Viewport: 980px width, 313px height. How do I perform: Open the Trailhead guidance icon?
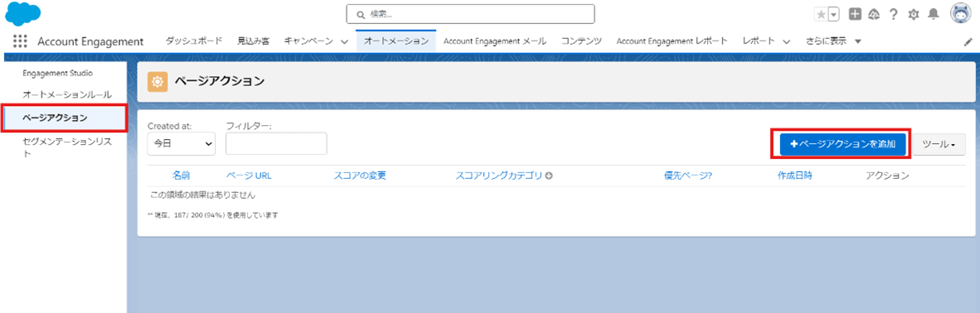pyautogui.click(x=875, y=14)
